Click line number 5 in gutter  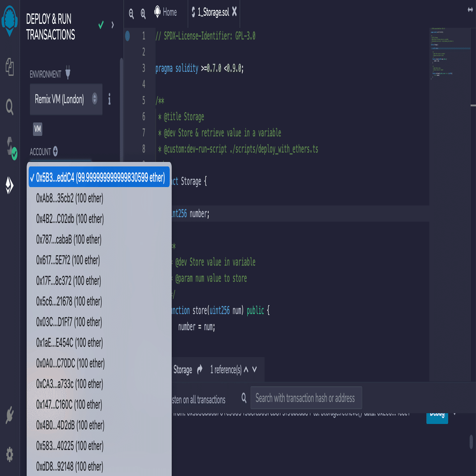pos(144,100)
